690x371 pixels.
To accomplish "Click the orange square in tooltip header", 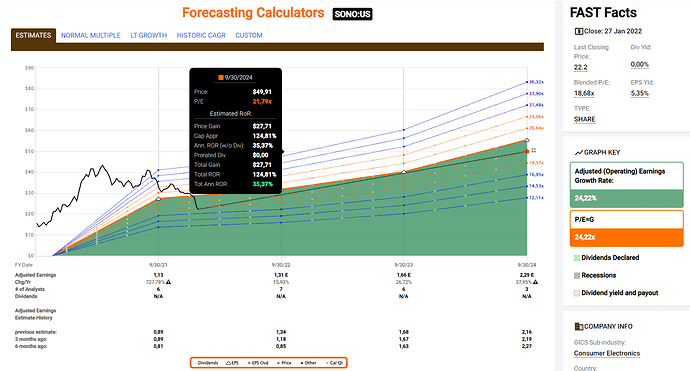I will tap(221, 78).
